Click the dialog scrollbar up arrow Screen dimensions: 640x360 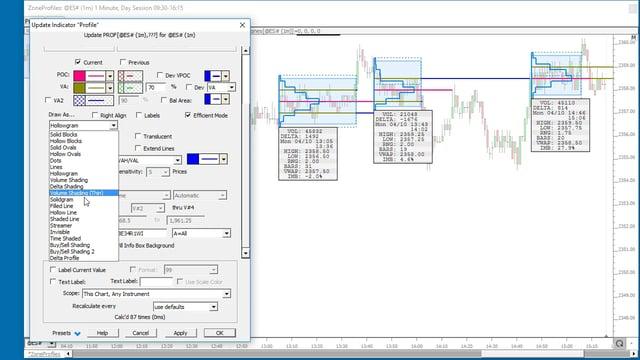pyautogui.click(x=245, y=51)
